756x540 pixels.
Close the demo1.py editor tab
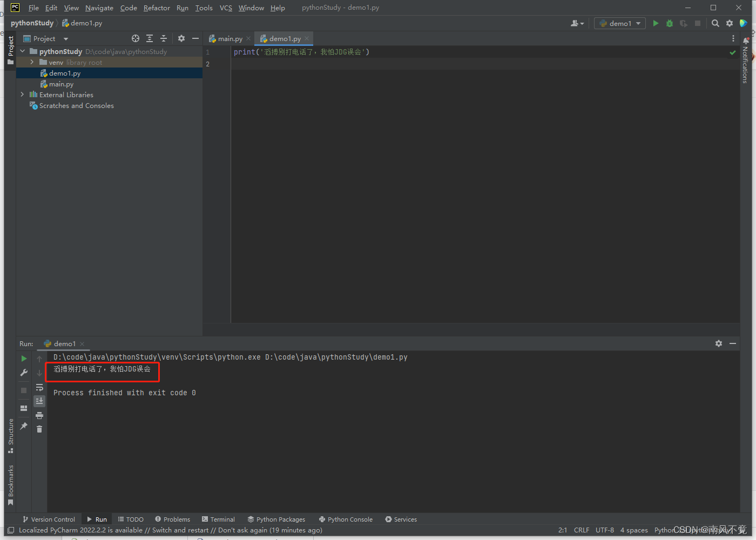point(307,38)
